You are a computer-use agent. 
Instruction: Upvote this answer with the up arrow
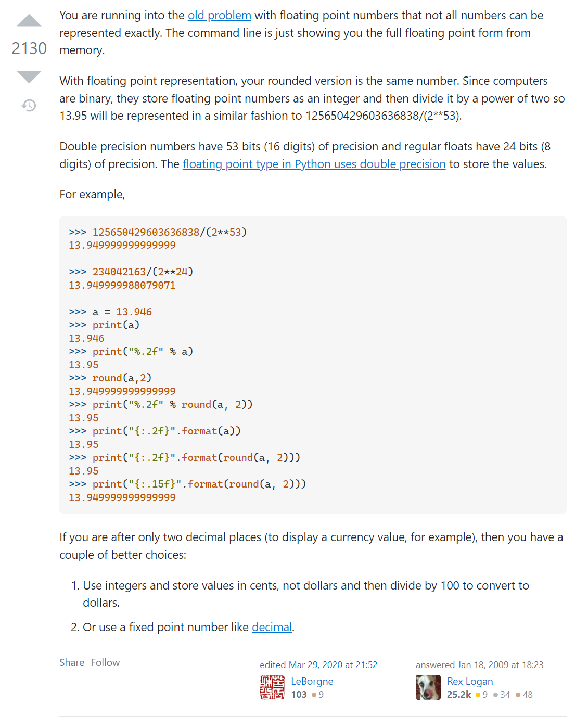29,21
